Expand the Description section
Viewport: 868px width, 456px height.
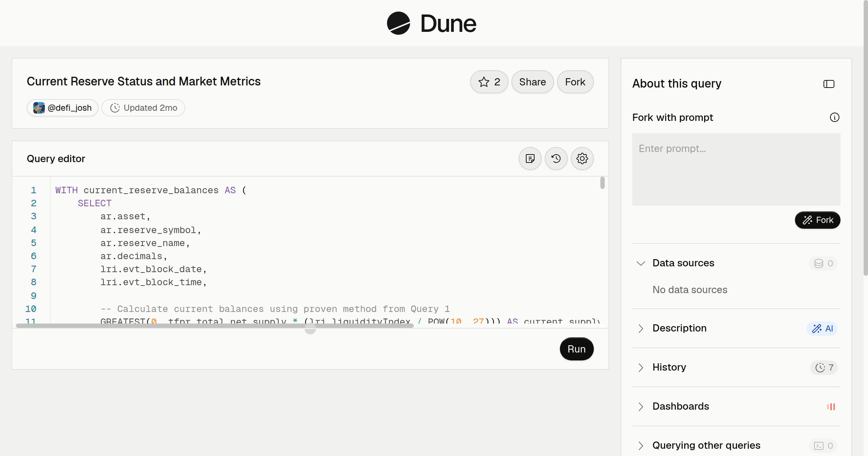point(641,328)
